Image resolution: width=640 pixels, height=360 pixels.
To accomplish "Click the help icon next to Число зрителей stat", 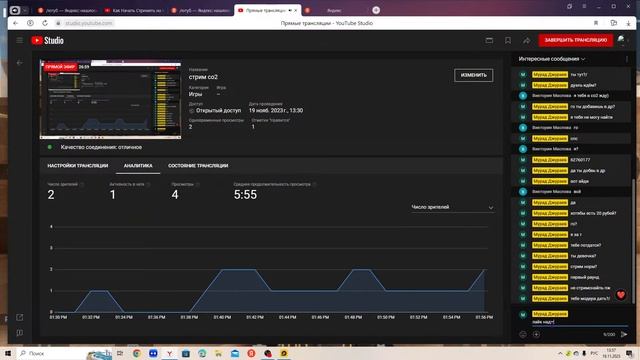I will coord(82,184).
